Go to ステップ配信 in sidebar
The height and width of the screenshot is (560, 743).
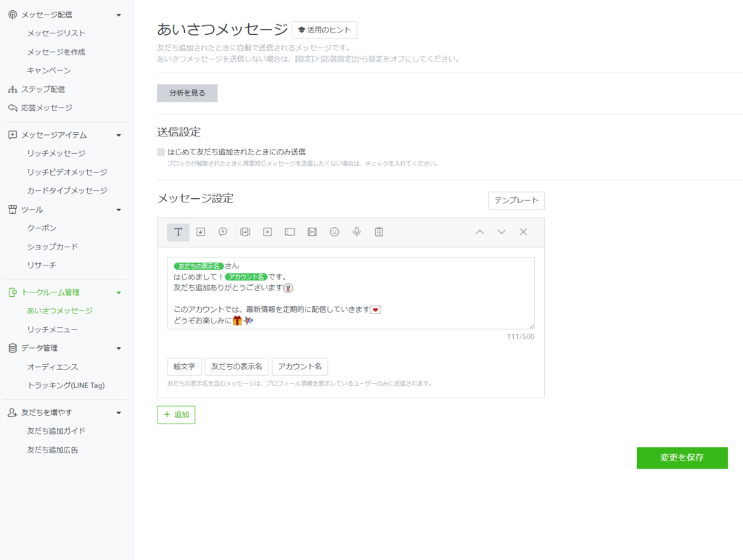point(43,89)
